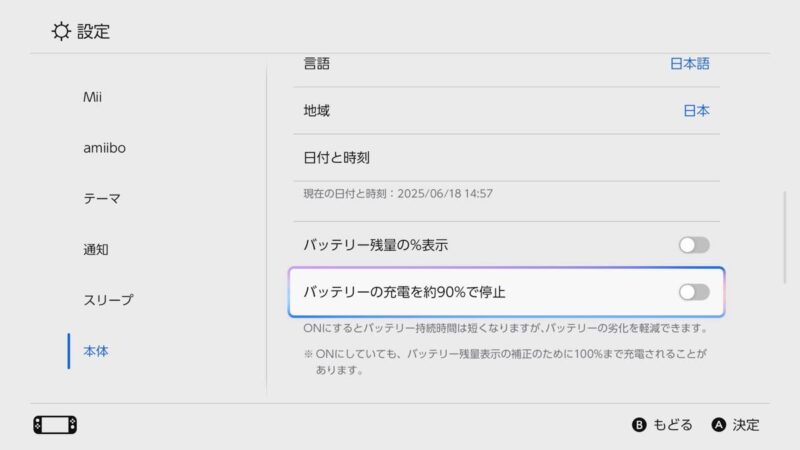This screenshot has height=450, width=800.
Task: Click the ONにするとバッテリー持続時間 description text
Action: click(x=505, y=328)
